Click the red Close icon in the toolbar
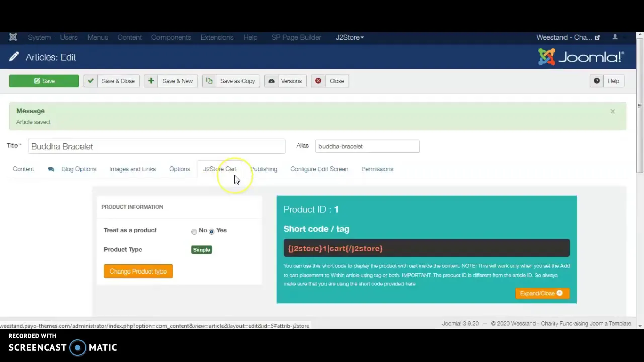644x362 pixels. tap(318, 81)
